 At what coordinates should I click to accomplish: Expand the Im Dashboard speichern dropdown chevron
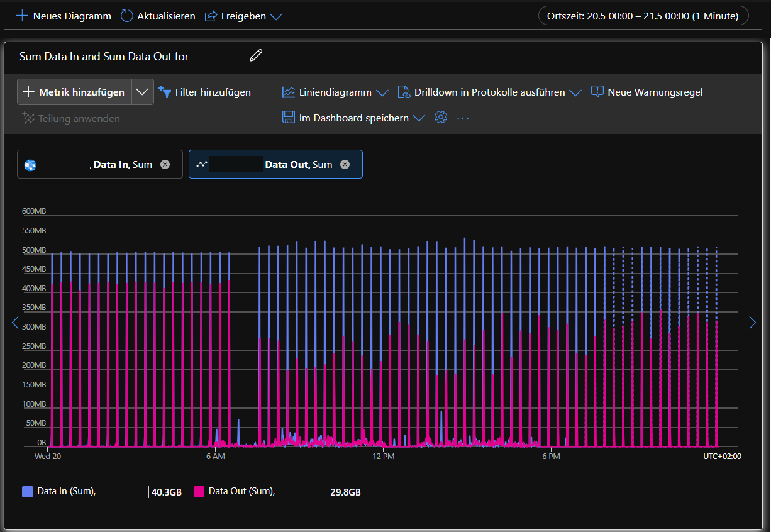419,118
